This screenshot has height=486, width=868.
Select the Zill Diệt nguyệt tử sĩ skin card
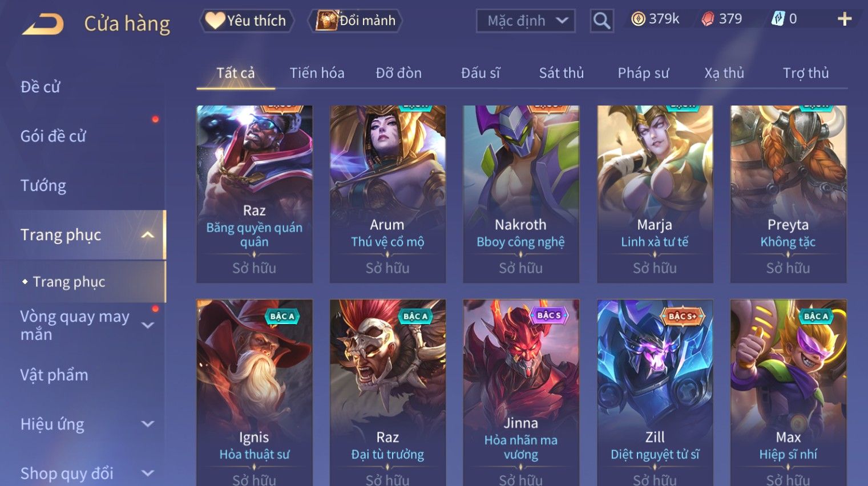pos(655,392)
